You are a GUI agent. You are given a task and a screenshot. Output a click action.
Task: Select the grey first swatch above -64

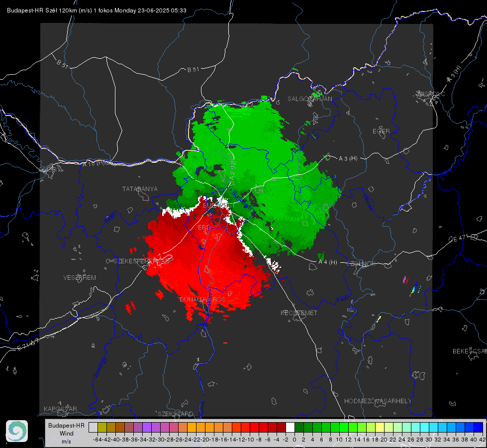coord(93,427)
